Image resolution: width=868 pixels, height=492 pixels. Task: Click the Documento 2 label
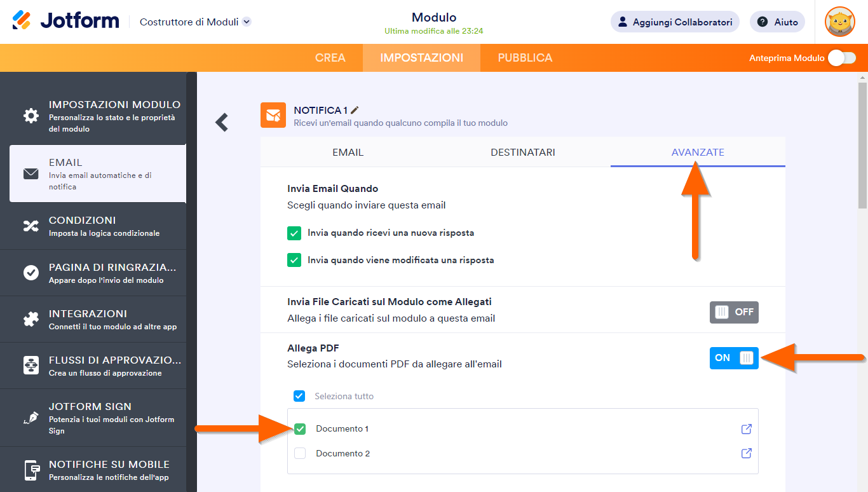[x=343, y=453]
